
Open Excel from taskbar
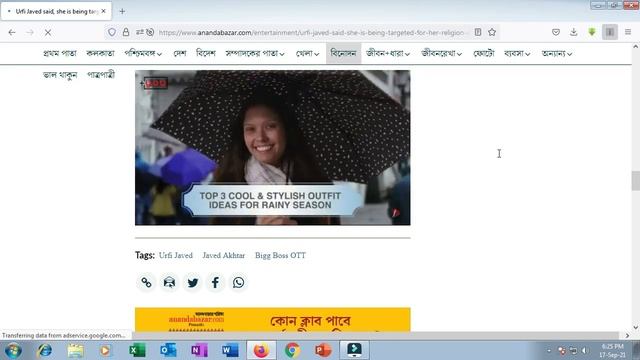pos(137,351)
